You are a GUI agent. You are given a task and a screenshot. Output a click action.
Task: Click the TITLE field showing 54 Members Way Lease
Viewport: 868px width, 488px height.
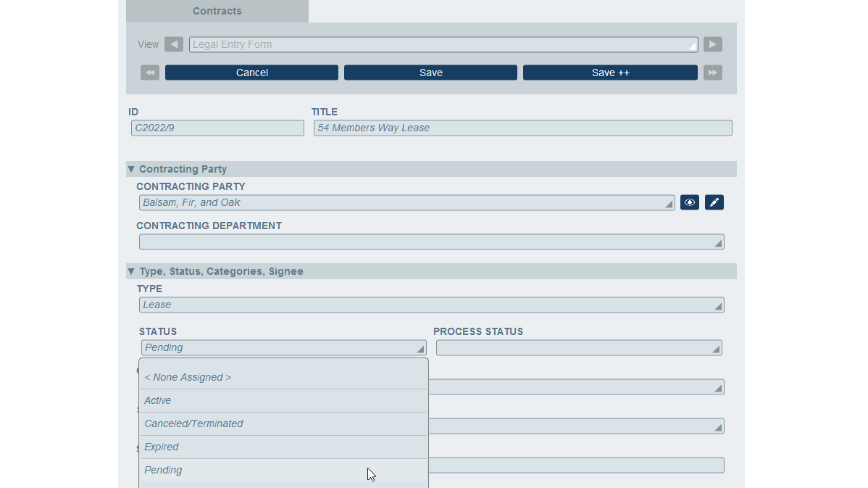(x=522, y=128)
